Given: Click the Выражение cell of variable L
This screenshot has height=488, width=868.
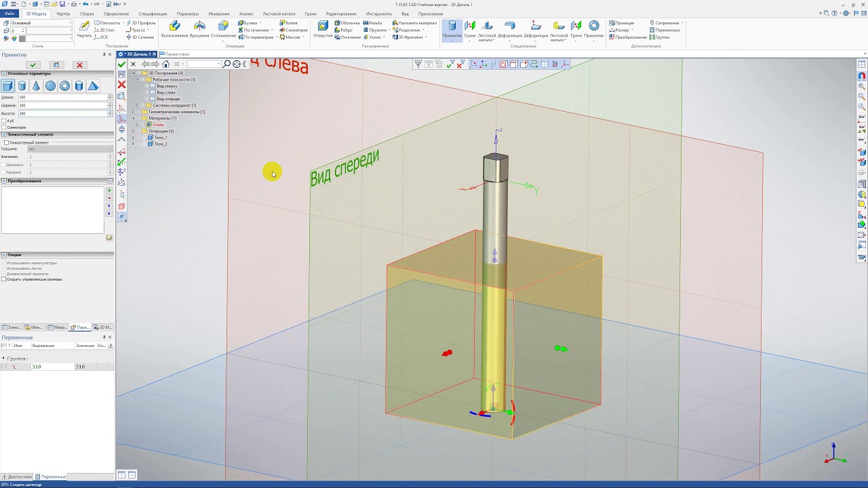Looking at the screenshot, I should (x=52, y=367).
